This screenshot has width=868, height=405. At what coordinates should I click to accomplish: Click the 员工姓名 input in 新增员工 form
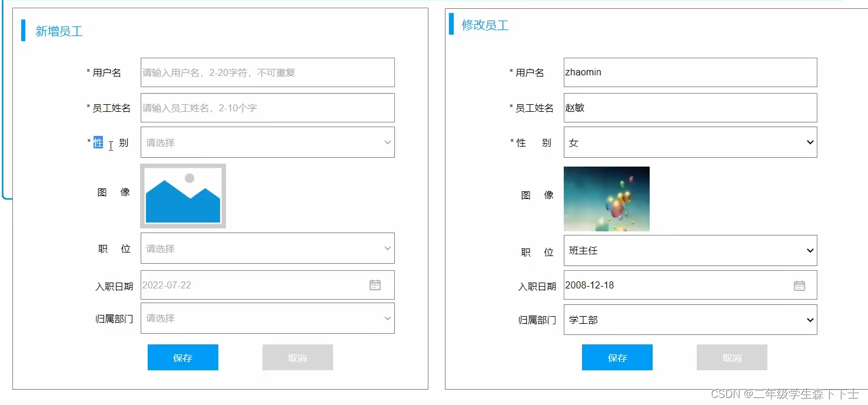tap(267, 108)
